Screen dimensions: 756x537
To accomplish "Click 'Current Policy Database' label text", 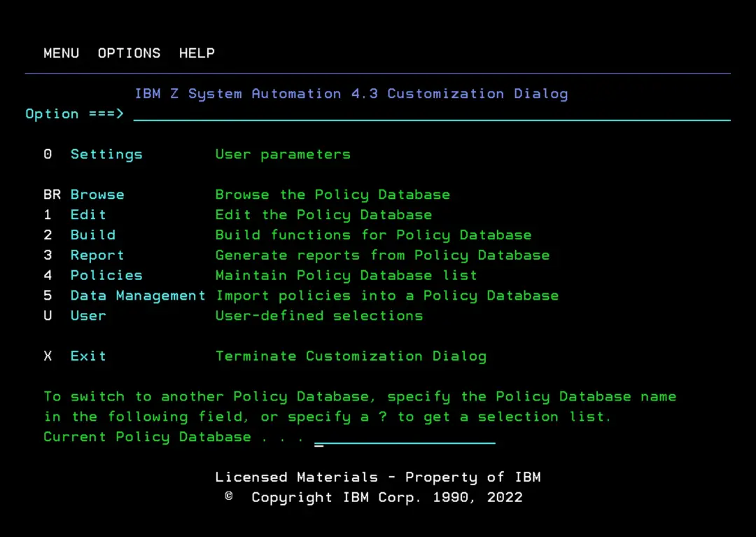I will [147, 437].
